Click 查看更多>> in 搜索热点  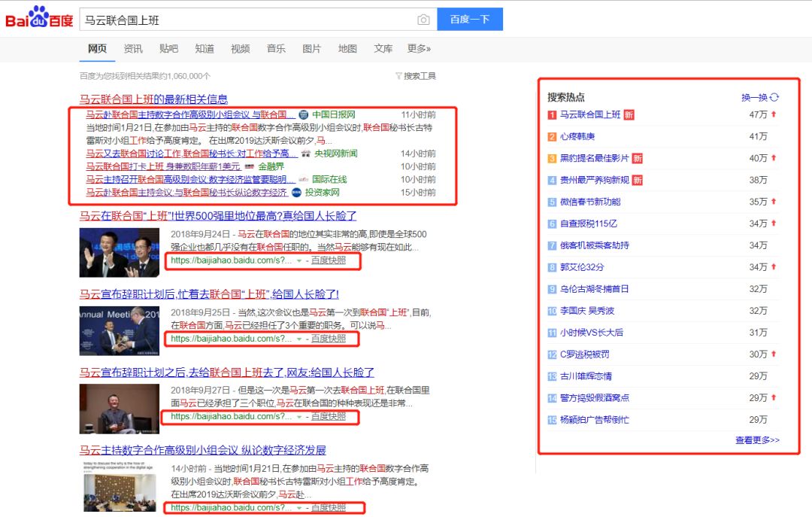point(757,439)
